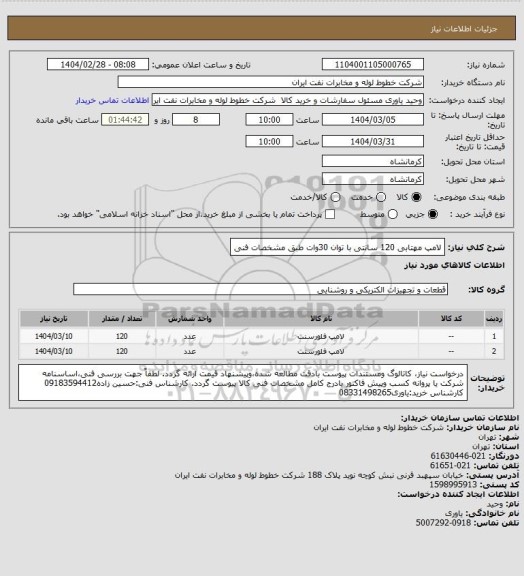
Task: Click the general description field لامپ مهتابی
Action: click(x=337, y=247)
